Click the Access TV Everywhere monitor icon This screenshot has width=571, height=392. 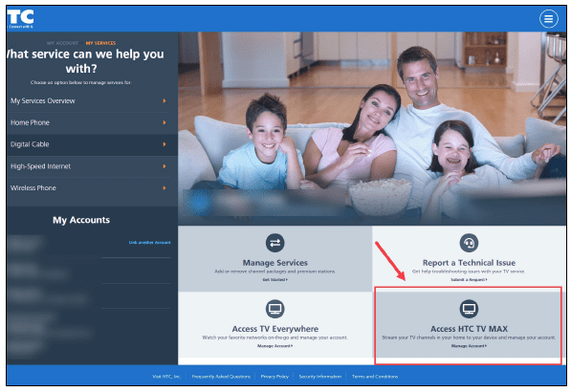pyautogui.click(x=275, y=309)
